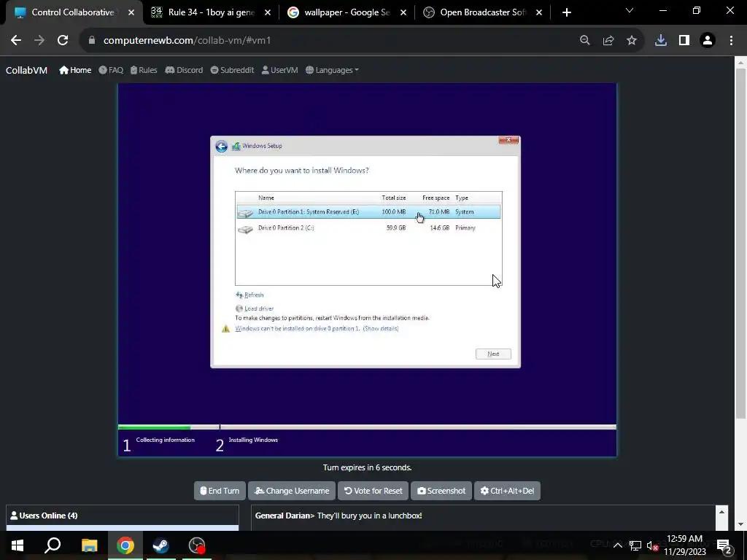747x560 pixels.
Task: Click the install warning triangle icon
Action: tap(226, 329)
